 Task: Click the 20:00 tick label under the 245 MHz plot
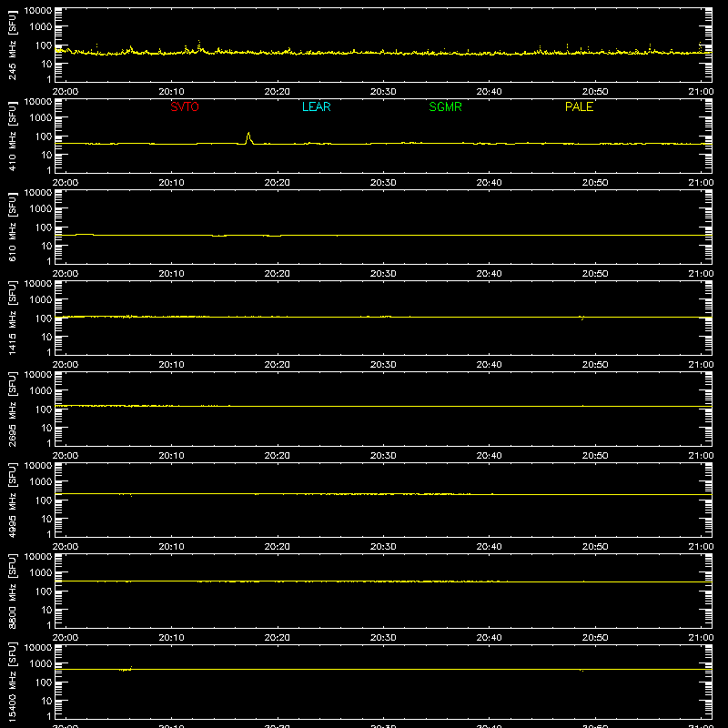[66, 92]
